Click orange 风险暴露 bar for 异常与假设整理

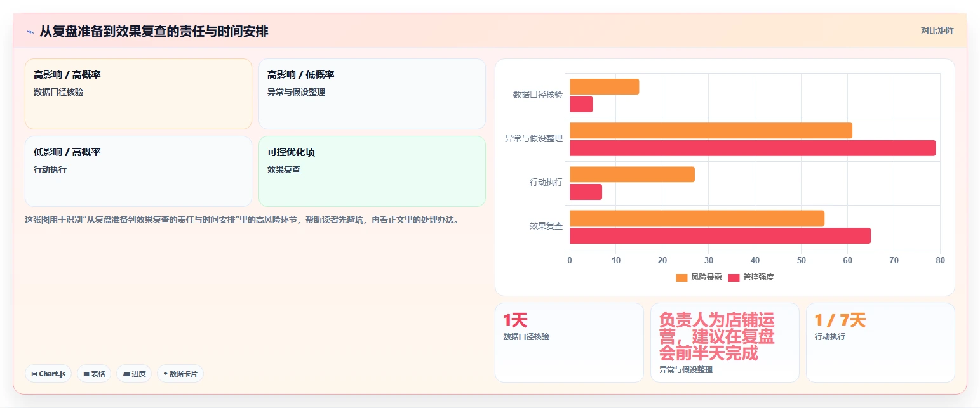coord(711,131)
